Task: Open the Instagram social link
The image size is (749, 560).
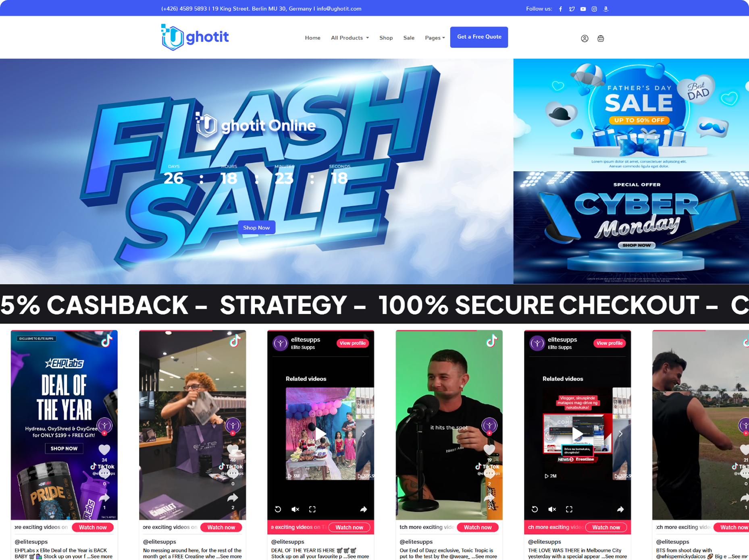Action: pyautogui.click(x=594, y=9)
